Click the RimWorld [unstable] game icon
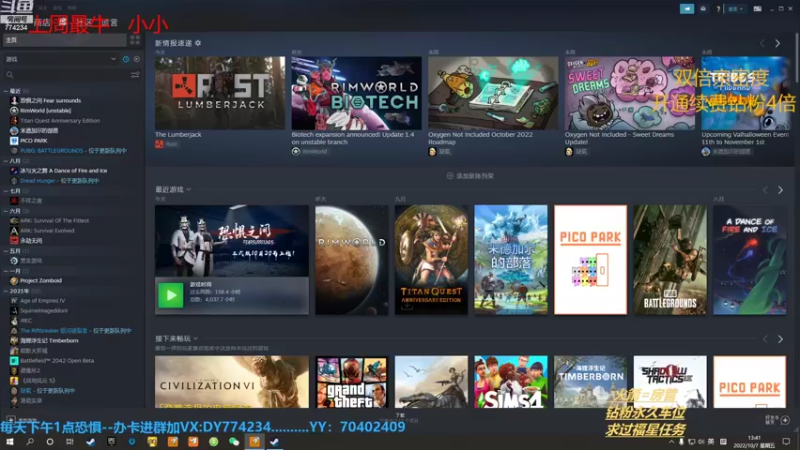The width and height of the screenshot is (800, 450). tap(14, 110)
